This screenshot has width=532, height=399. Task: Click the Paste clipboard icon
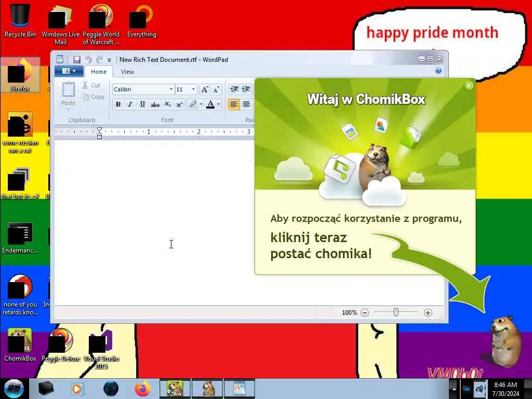68,90
